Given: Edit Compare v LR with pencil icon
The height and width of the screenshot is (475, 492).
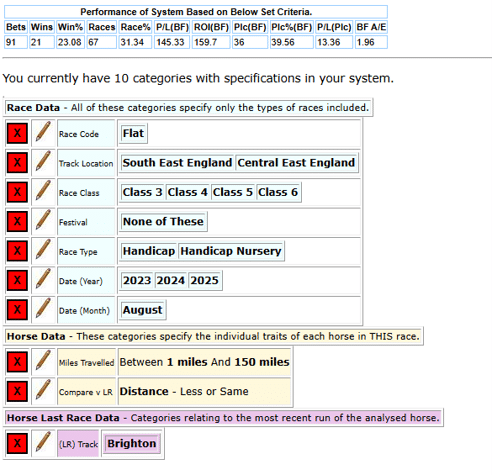Looking at the screenshot, I should click(x=43, y=390).
